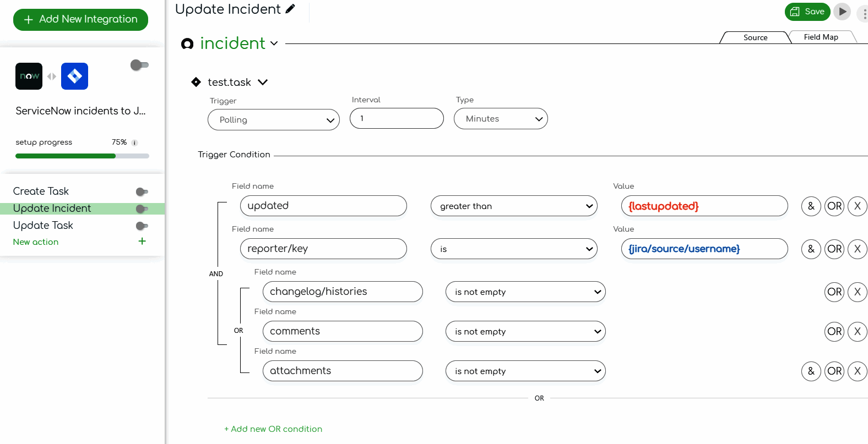Click the setup progress info icon

tap(135, 142)
